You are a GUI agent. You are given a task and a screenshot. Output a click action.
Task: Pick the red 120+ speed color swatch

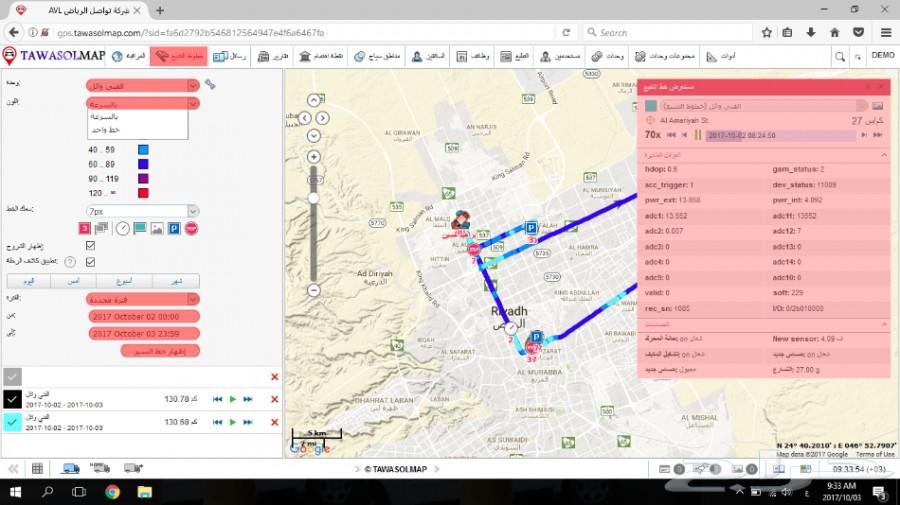pyautogui.click(x=143, y=193)
